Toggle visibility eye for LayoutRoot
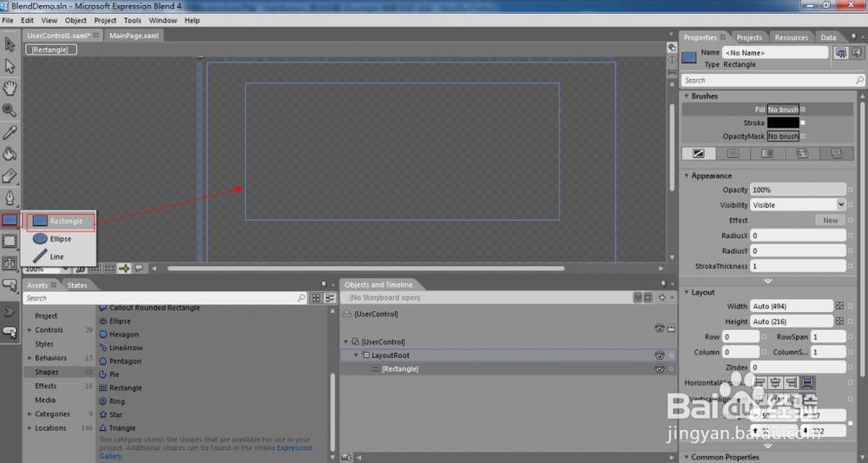 pyautogui.click(x=659, y=355)
